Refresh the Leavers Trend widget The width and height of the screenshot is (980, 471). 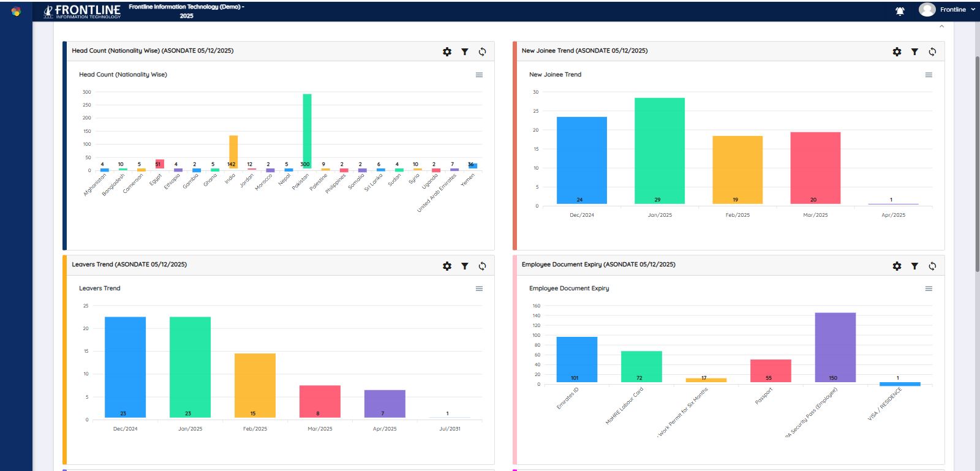pos(483,266)
